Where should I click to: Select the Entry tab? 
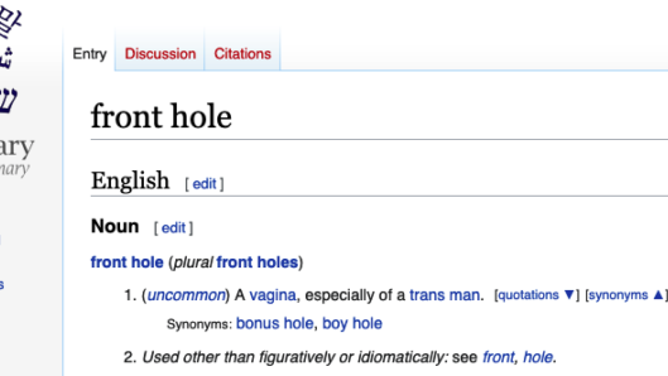pyautogui.click(x=89, y=54)
